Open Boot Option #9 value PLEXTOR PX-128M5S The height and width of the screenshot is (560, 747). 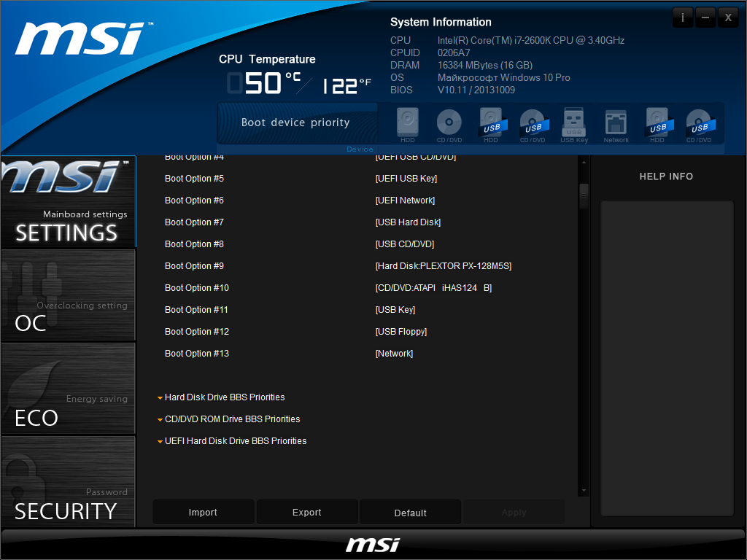click(443, 266)
